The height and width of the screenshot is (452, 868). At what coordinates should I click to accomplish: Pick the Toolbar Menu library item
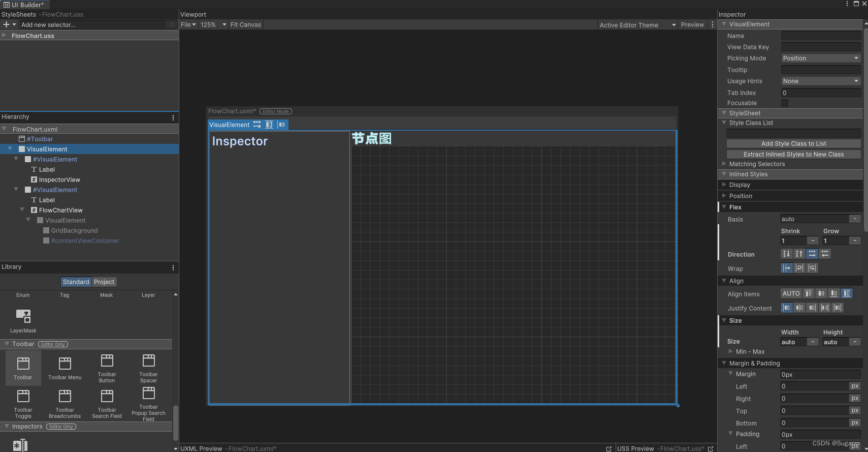pos(65,368)
